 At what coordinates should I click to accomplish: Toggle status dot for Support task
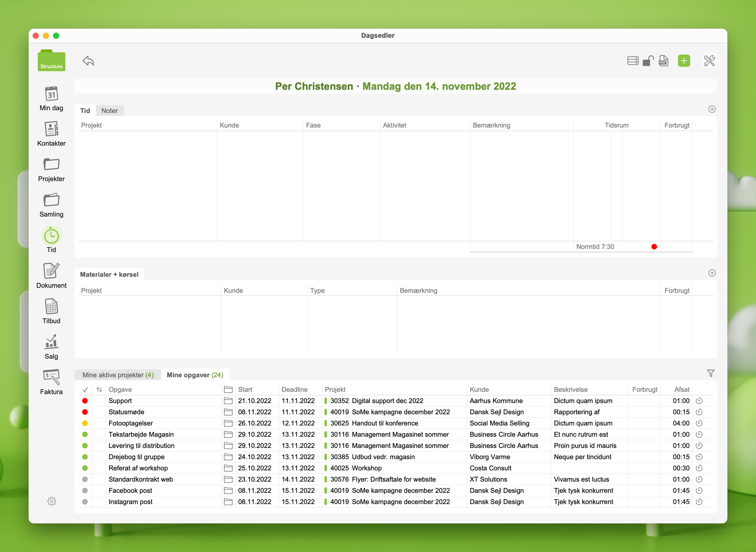[x=85, y=401]
